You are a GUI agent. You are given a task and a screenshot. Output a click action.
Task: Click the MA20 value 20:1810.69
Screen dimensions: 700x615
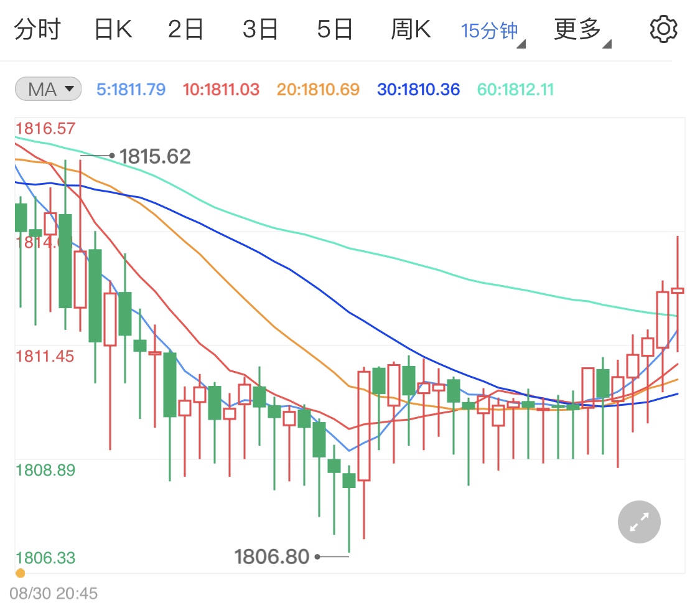318,90
